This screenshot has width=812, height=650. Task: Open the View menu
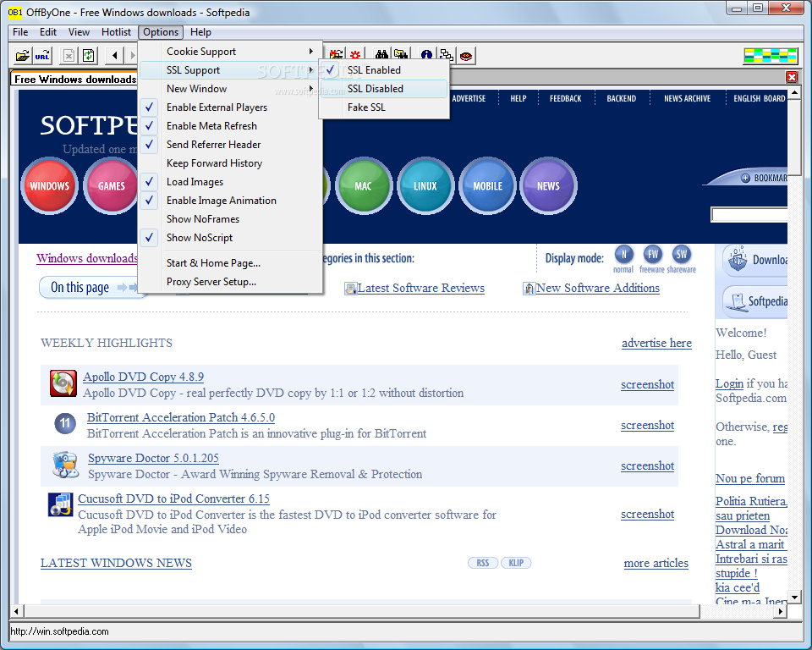[x=79, y=32]
